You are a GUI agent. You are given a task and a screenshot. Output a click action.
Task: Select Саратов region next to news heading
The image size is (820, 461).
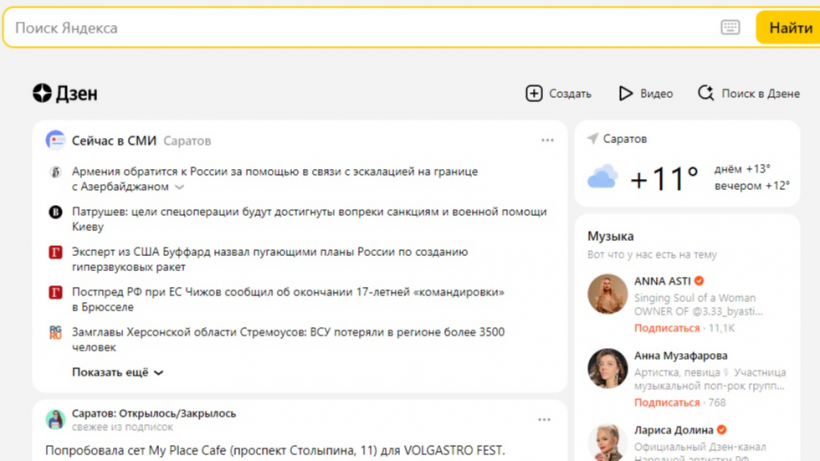pos(187,141)
